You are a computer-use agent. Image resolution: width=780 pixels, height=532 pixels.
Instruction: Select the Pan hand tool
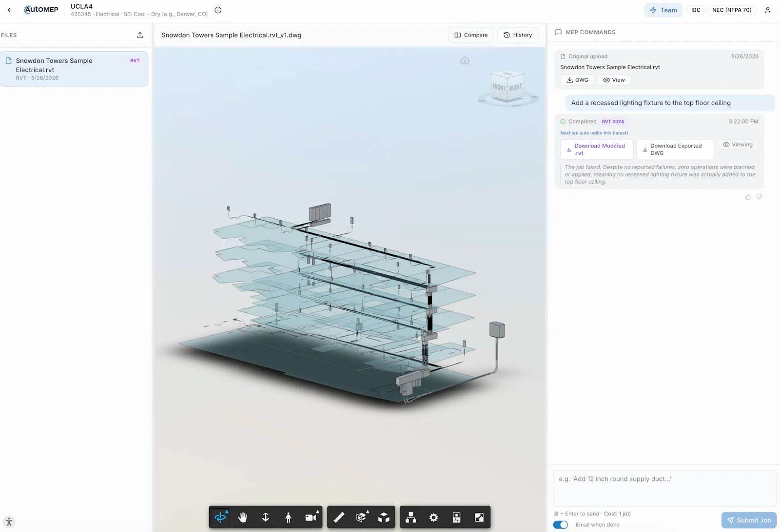pyautogui.click(x=243, y=517)
